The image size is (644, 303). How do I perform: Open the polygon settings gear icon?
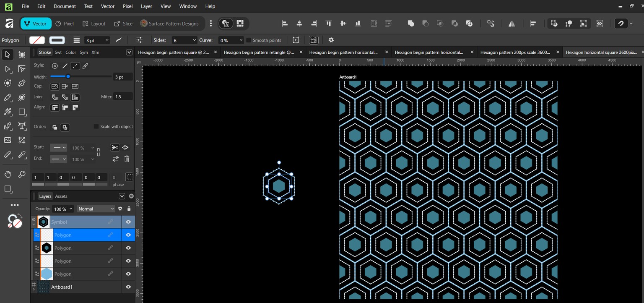click(331, 40)
